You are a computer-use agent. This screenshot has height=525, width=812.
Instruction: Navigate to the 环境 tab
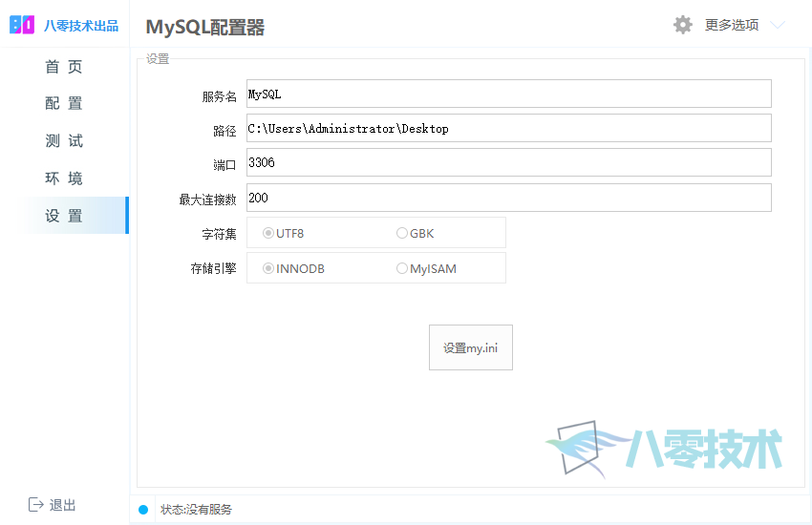(x=64, y=178)
